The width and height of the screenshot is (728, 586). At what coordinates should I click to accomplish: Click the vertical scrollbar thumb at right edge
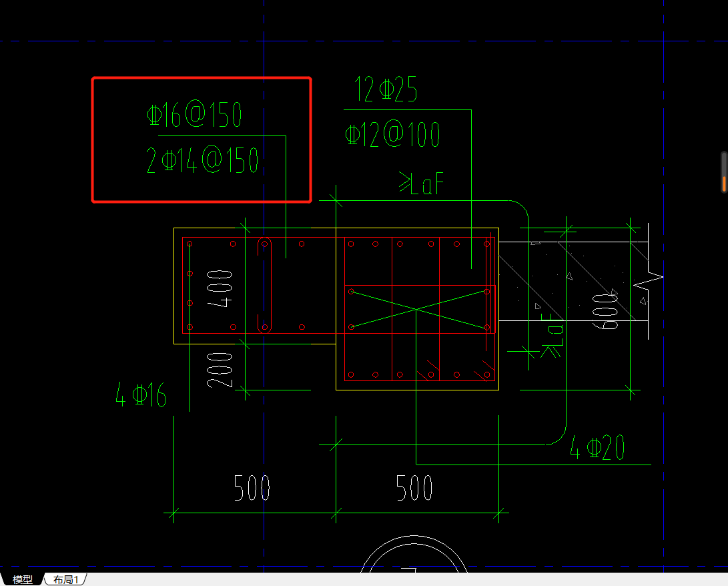pos(724,172)
